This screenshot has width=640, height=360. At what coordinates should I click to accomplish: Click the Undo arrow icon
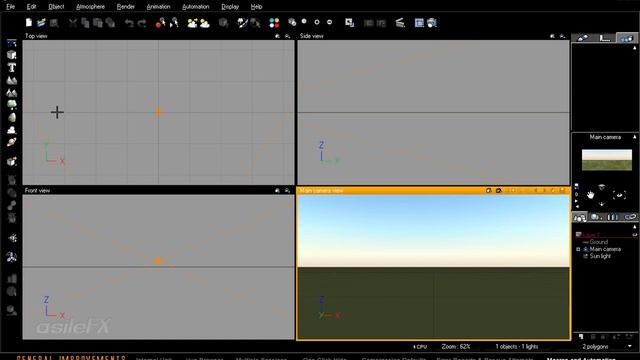pyautogui.click(x=129, y=23)
